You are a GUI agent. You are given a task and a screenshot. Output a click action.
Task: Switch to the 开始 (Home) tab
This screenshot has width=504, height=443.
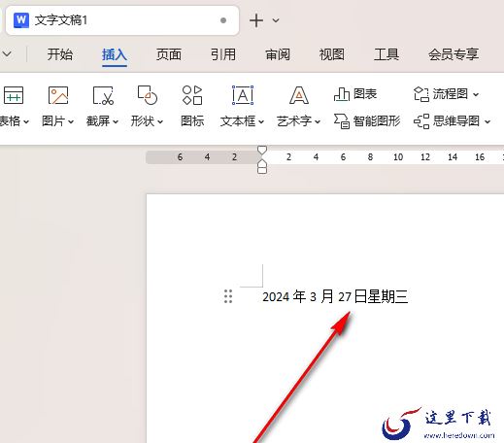pos(60,54)
